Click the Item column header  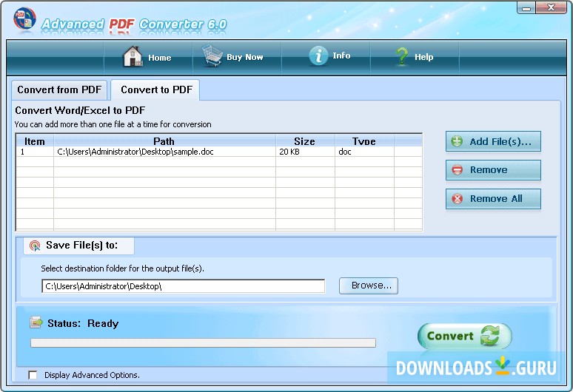pos(35,141)
